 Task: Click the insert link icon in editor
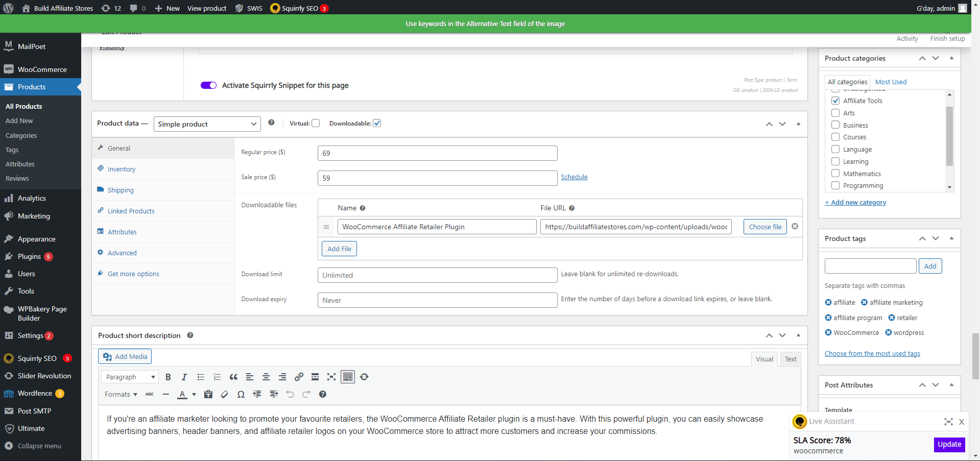click(x=299, y=377)
